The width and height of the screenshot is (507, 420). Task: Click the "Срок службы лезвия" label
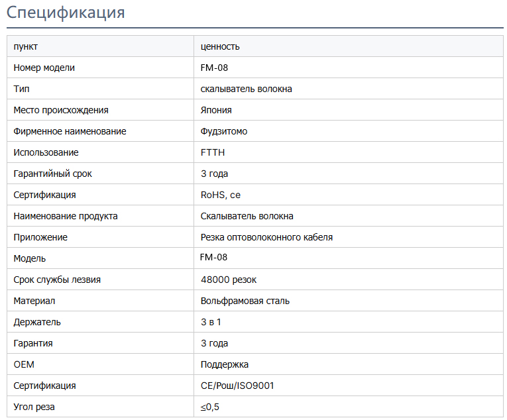(x=57, y=280)
